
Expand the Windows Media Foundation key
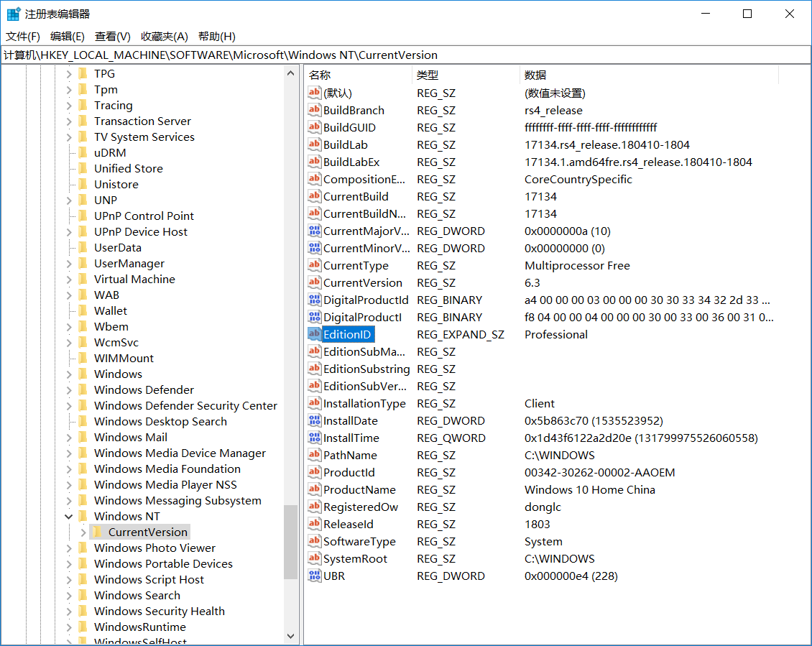point(69,469)
